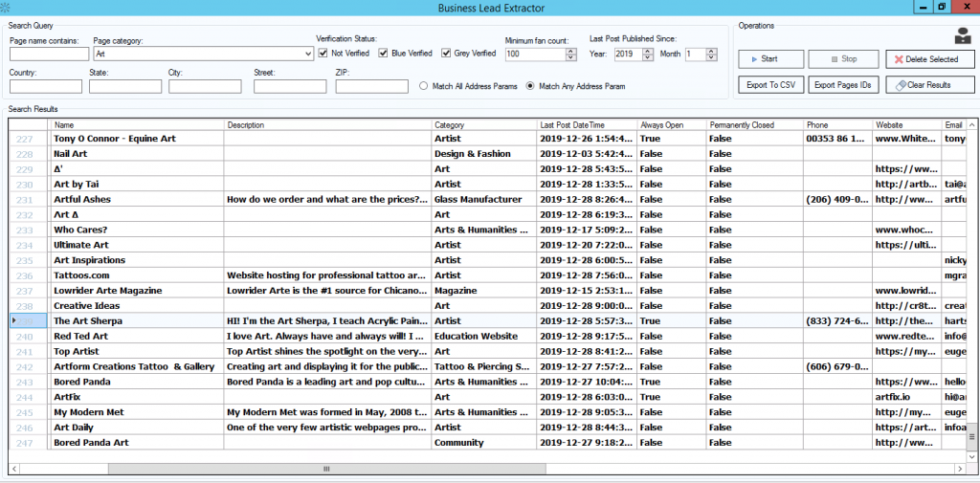Image resolution: width=980 pixels, height=483 pixels.
Task: Click the vertical scrollbar down arrow
Action: [972, 457]
